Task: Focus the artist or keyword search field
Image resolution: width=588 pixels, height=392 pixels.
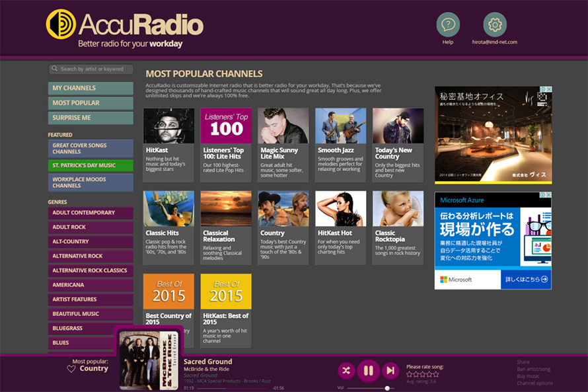Action: point(91,69)
